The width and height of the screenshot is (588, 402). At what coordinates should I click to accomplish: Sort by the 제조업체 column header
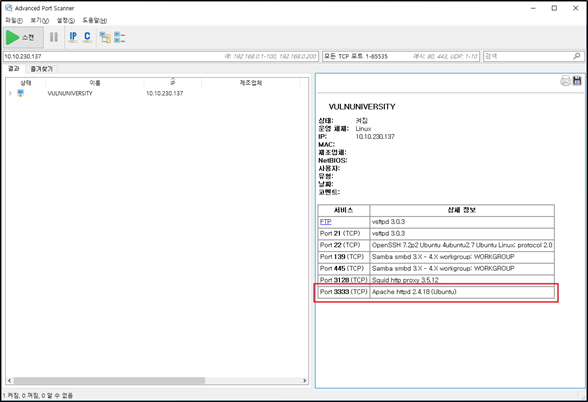coord(250,83)
